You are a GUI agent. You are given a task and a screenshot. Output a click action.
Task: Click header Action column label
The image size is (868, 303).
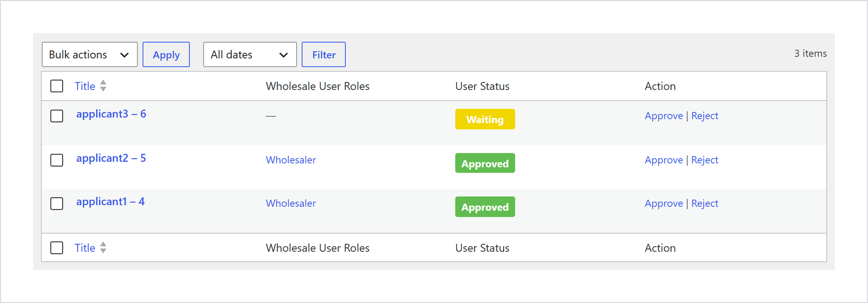pos(660,86)
